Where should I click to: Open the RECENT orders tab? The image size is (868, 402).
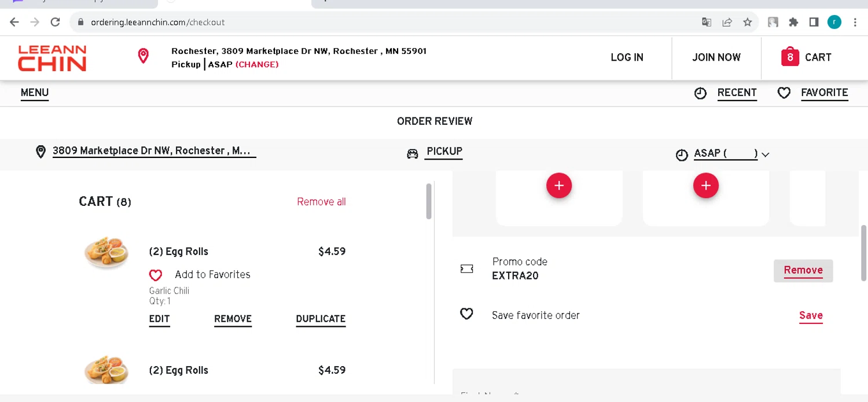click(x=737, y=93)
